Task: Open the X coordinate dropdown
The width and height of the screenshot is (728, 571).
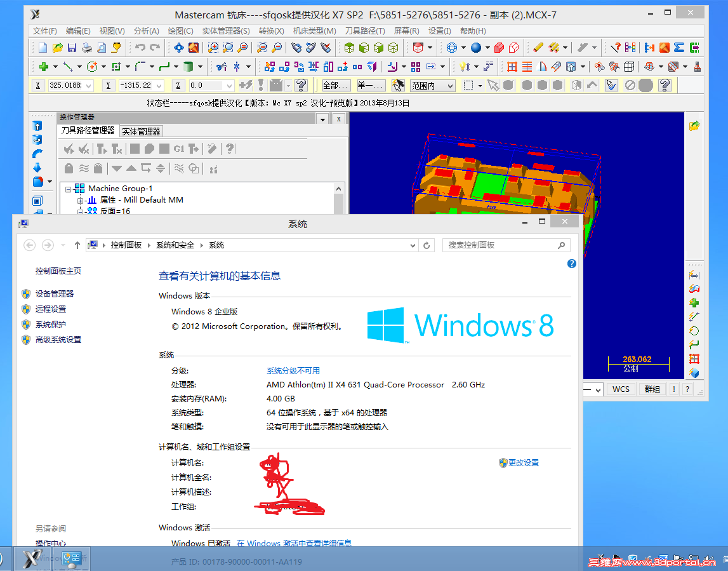Action: coord(88,86)
